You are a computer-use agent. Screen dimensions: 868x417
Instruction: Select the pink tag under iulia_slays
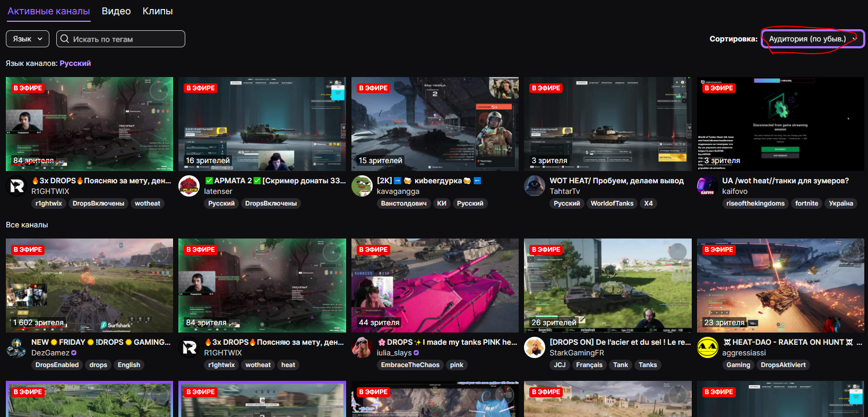tap(457, 365)
